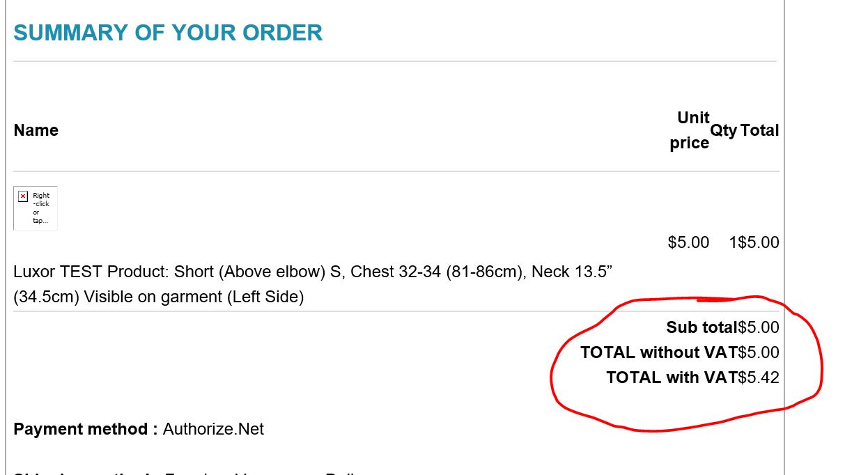Click the Sub total amount $5.00

759,327
